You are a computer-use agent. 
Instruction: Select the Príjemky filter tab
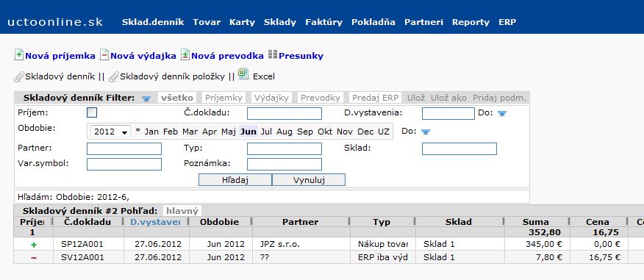[223, 98]
